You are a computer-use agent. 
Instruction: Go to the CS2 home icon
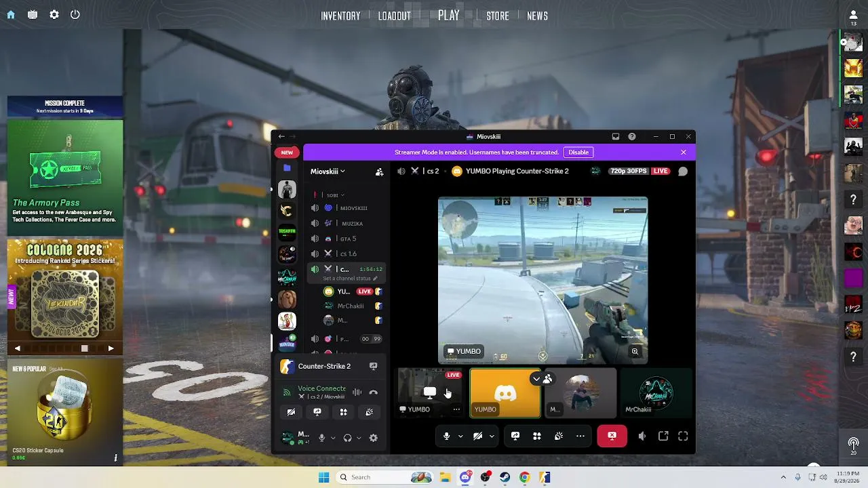(x=11, y=15)
